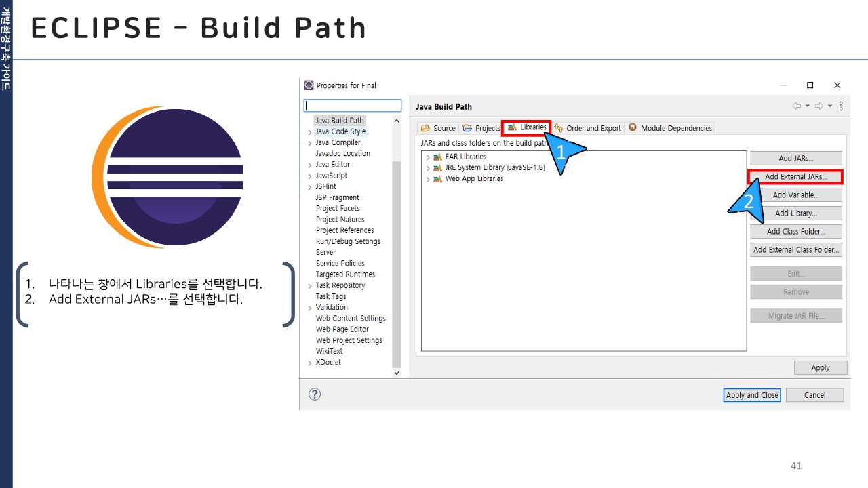Open the forward history dropdown arrow
868x488 pixels.
830,106
